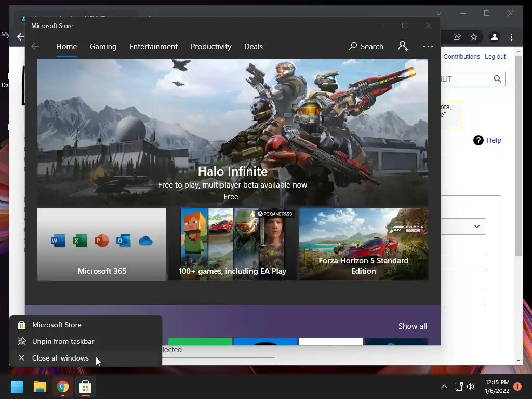532x399 pixels.
Task: Open Forza Horizon 5 Standard Edition tile
Action: click(363, 244)
